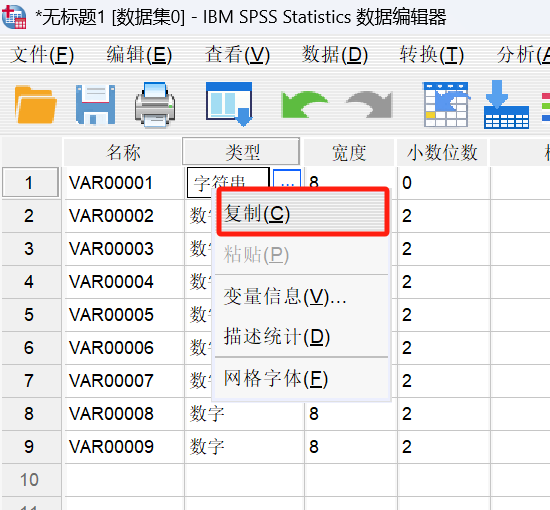Save the document with the floppy disk icon

click(x=95, y=105)
